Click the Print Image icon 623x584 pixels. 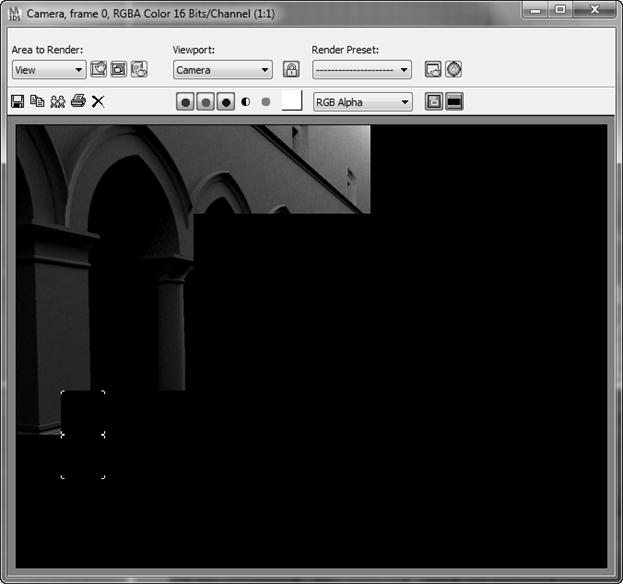[x=78, y=102]
